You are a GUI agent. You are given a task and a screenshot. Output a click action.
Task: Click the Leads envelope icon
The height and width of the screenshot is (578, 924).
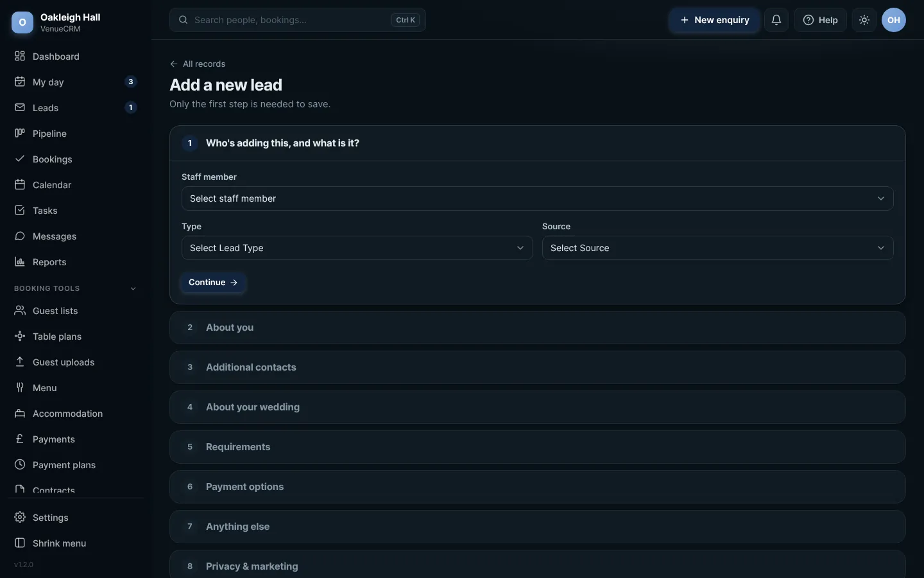point(20,108)
